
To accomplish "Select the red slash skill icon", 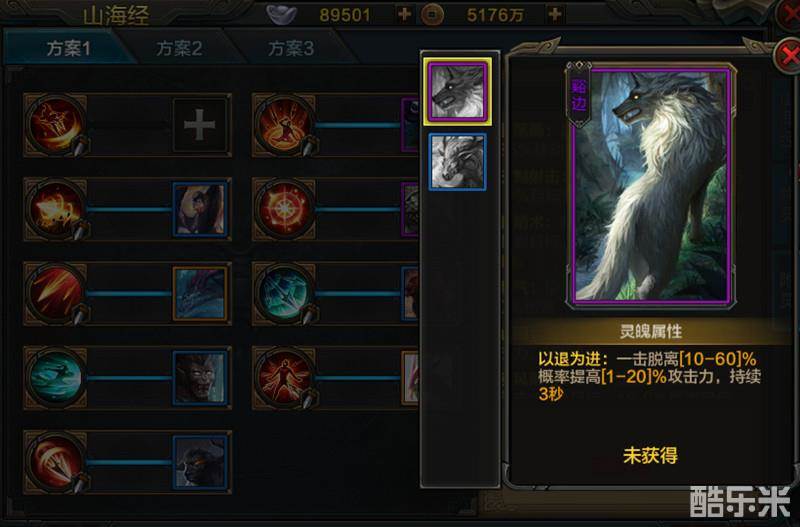I will (56, 293).
